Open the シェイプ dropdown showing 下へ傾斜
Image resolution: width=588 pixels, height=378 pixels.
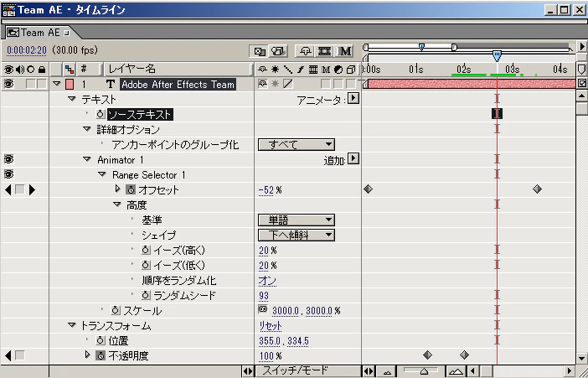click(297, 235)
